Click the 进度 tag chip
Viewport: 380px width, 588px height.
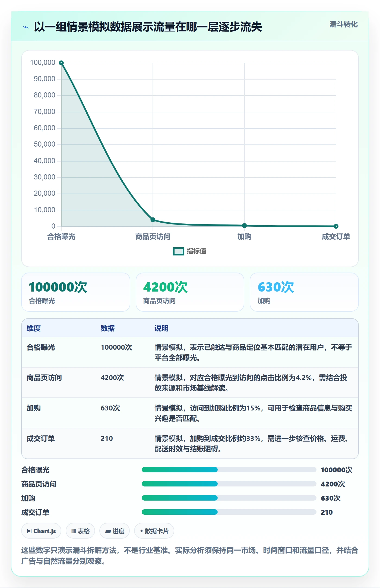click(x=115, y=531)
